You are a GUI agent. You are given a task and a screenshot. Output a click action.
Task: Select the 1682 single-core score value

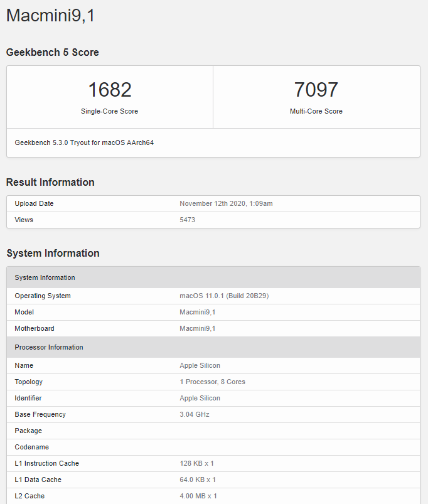tap(110, 89)
